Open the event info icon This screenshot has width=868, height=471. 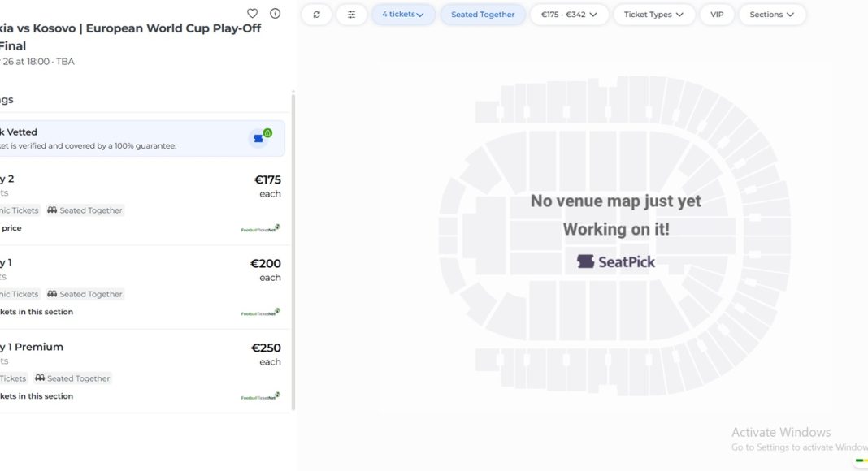[275, 14]
